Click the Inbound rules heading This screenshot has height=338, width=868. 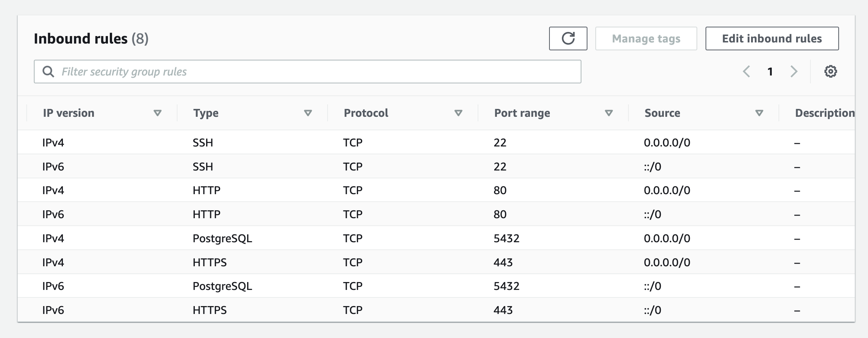click(x=81, y=38)
